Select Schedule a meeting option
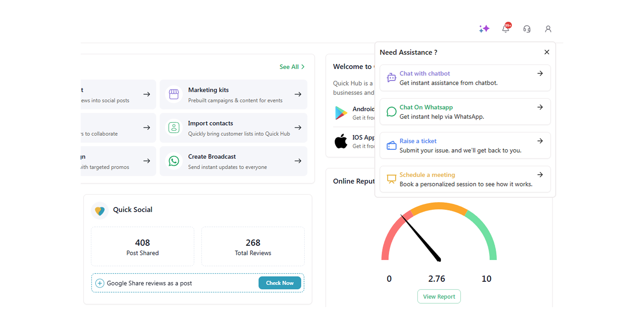644x336 pixels. pyautogui.click(x=427, y=175)
